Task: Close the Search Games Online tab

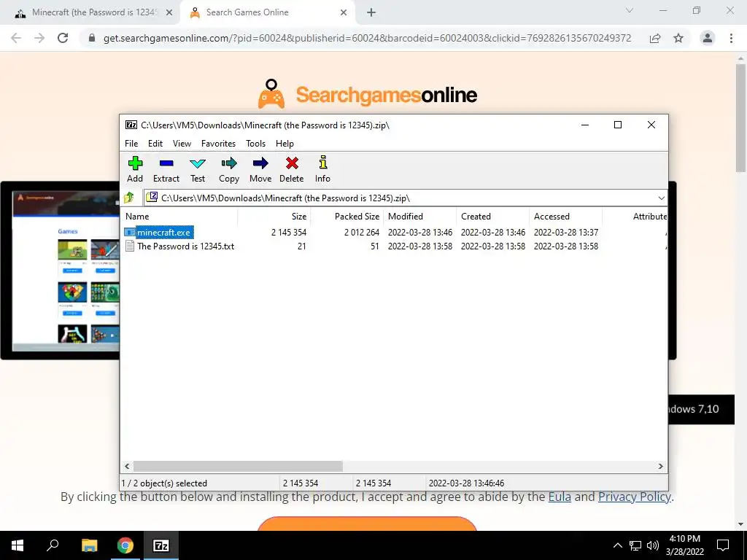Action: coord(344,12)
